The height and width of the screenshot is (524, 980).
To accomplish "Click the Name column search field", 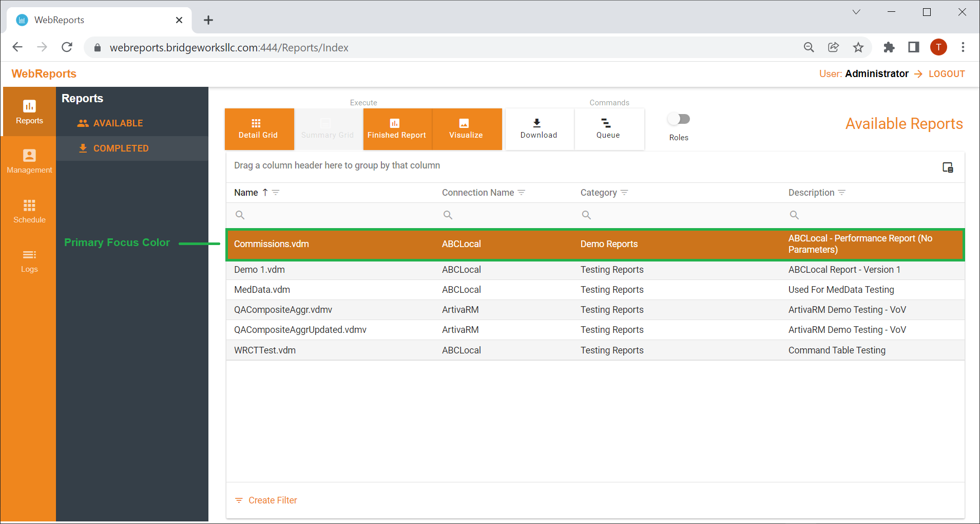I will pos(330,215).
